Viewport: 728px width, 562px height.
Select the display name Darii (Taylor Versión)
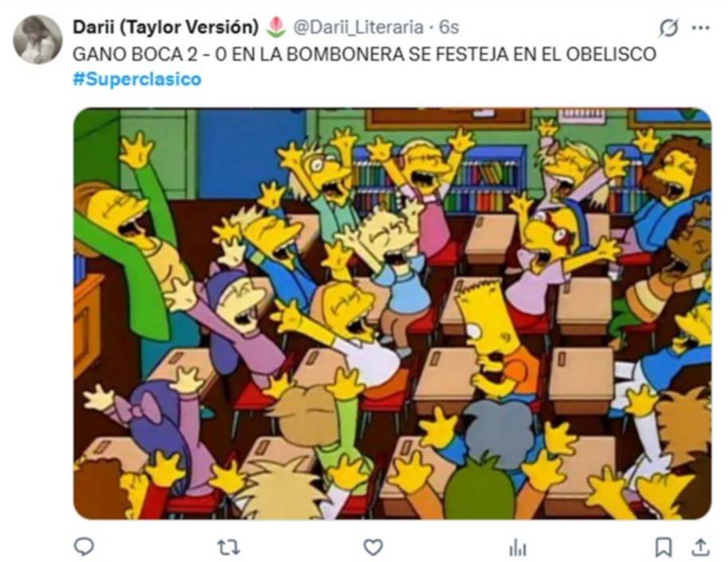(x=166, y=27)
